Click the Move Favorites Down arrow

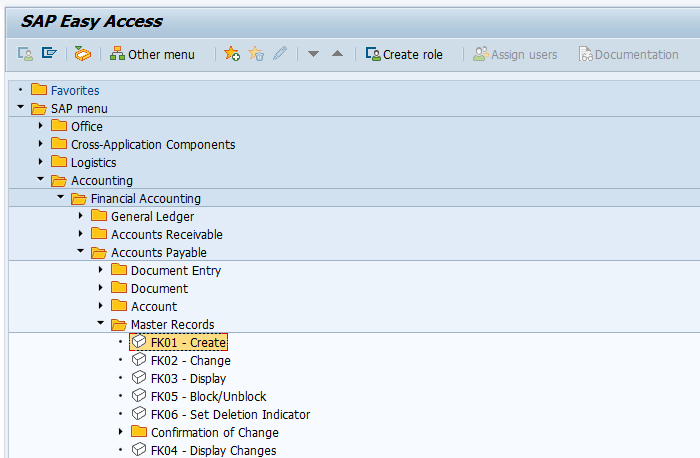pyautogui.click(x=313, y=54)
